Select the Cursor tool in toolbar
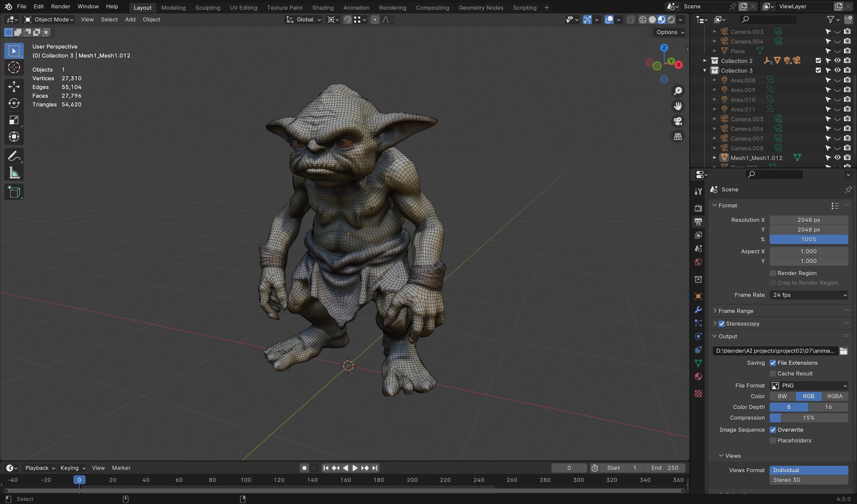857x504 pixels. [14, 68]
